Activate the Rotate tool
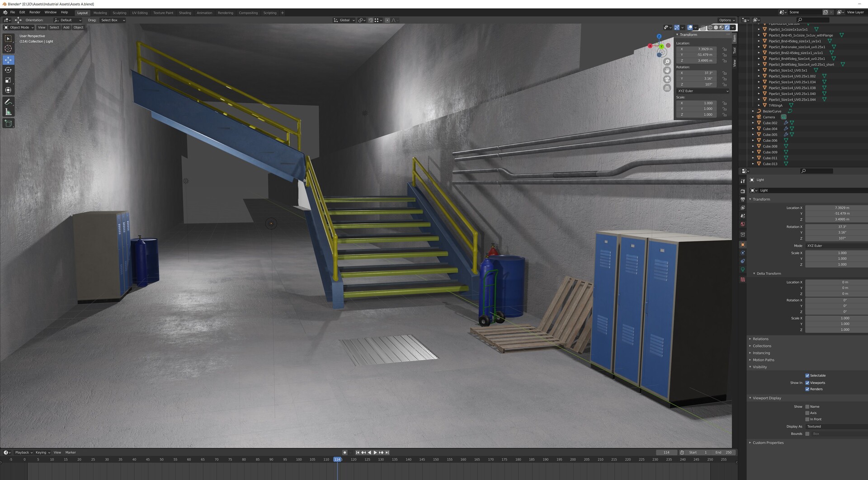868x480 pixels. (8, 70)
